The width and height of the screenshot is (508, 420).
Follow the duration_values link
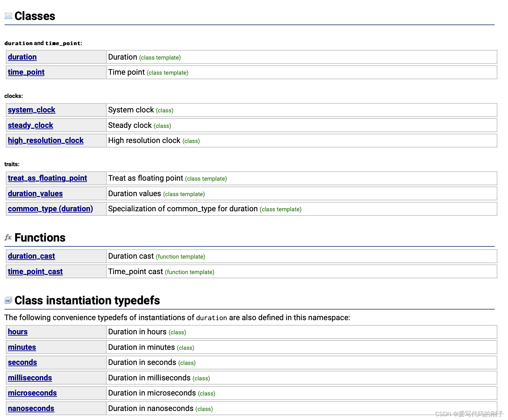[x=35, y=194]
